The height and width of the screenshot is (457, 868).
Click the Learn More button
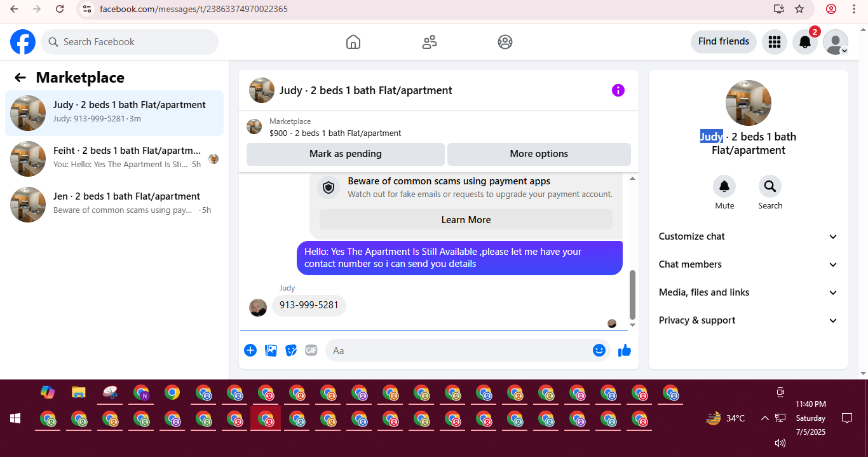(466, 220)
